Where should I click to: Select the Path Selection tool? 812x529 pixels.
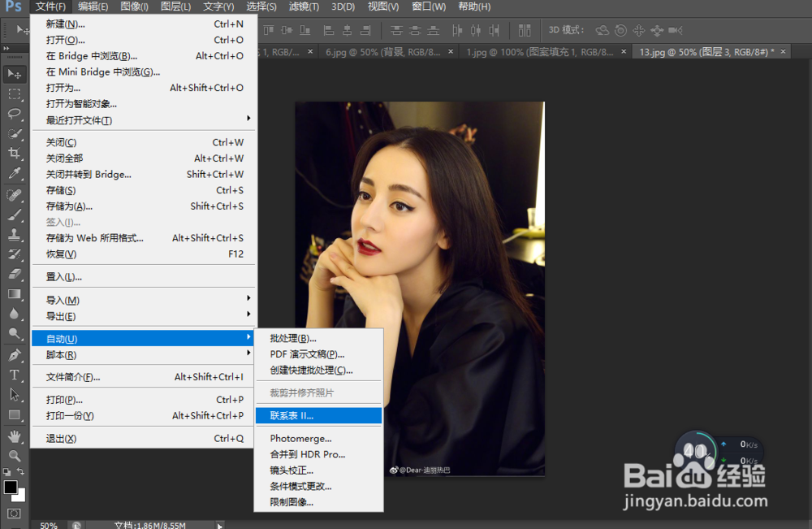pos(15,394)
